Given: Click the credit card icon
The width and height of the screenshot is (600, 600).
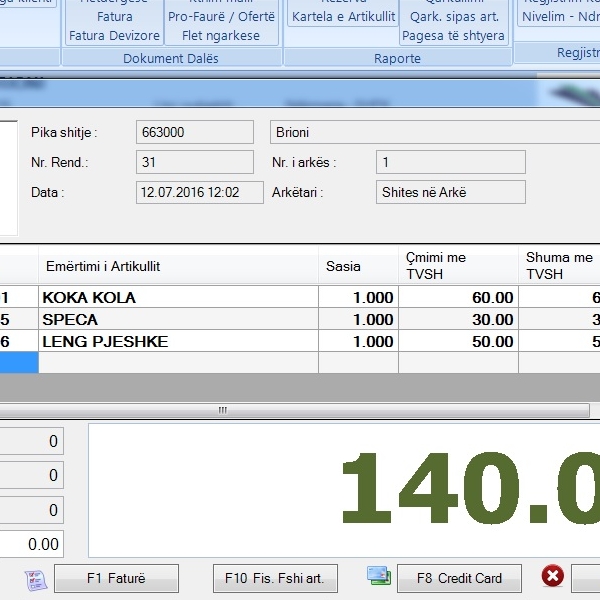Looking at the screenshot, I should click(x=378, y=576).
